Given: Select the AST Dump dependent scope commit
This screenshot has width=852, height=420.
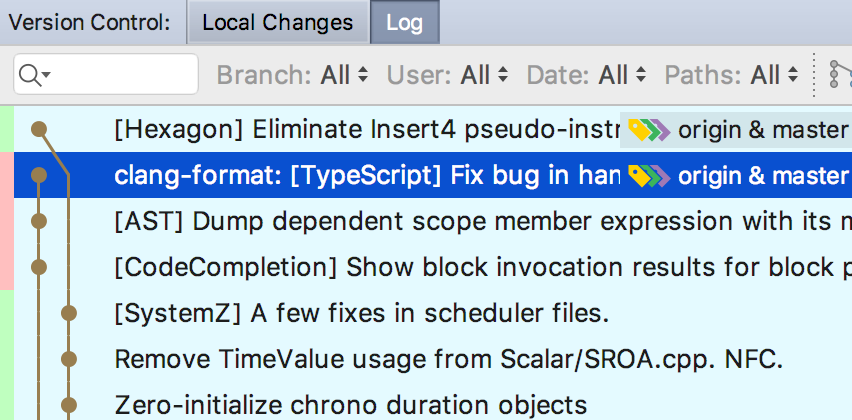Looking at the screenshot, I should click(x=470, y=221).
